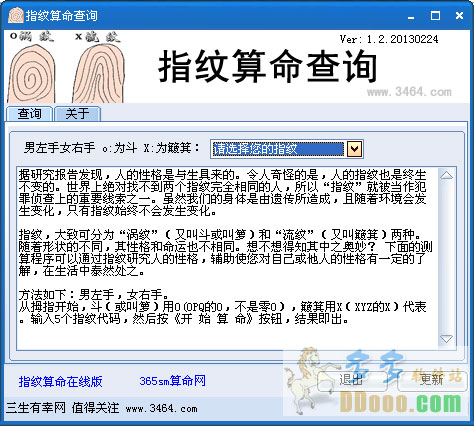Click the loop (流纹) fingerprint image
The height and width of the screenshot is (426, 474).
coord(98,73)
